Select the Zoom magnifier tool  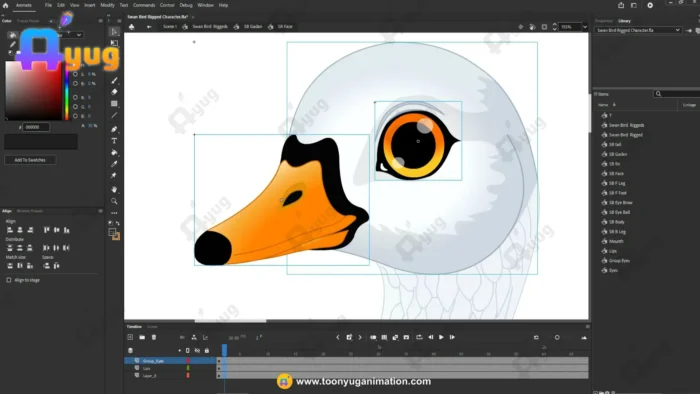[114, 201]
